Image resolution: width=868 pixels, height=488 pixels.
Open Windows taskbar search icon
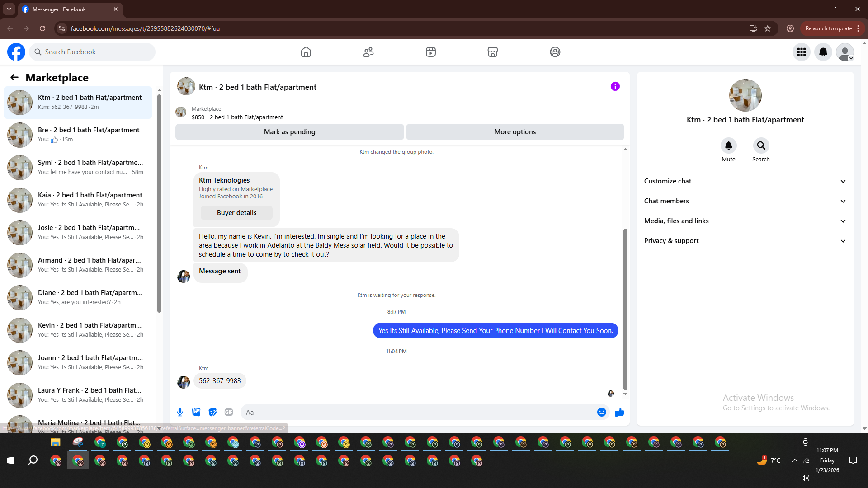point(33,460)
